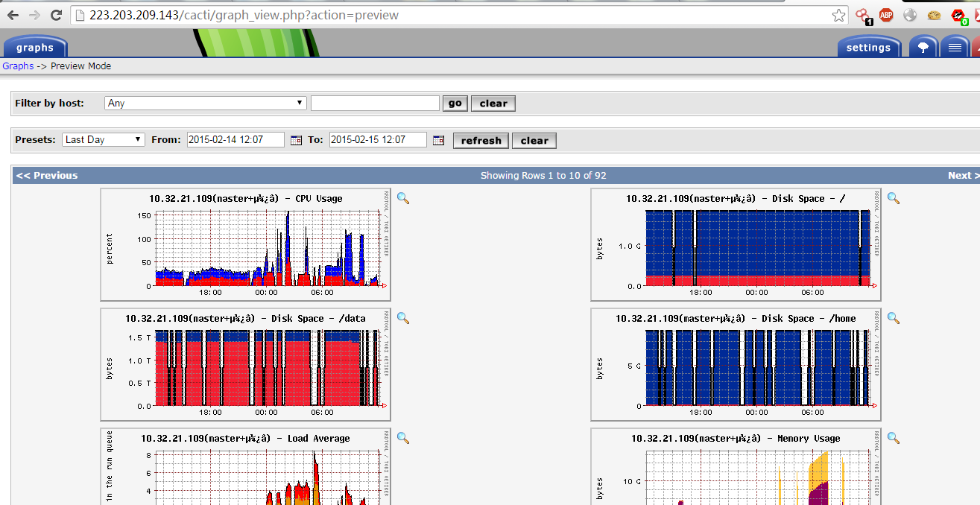Click the From date field
The image size is (980, 505).
pyautogui.click(x=235, y=139)
